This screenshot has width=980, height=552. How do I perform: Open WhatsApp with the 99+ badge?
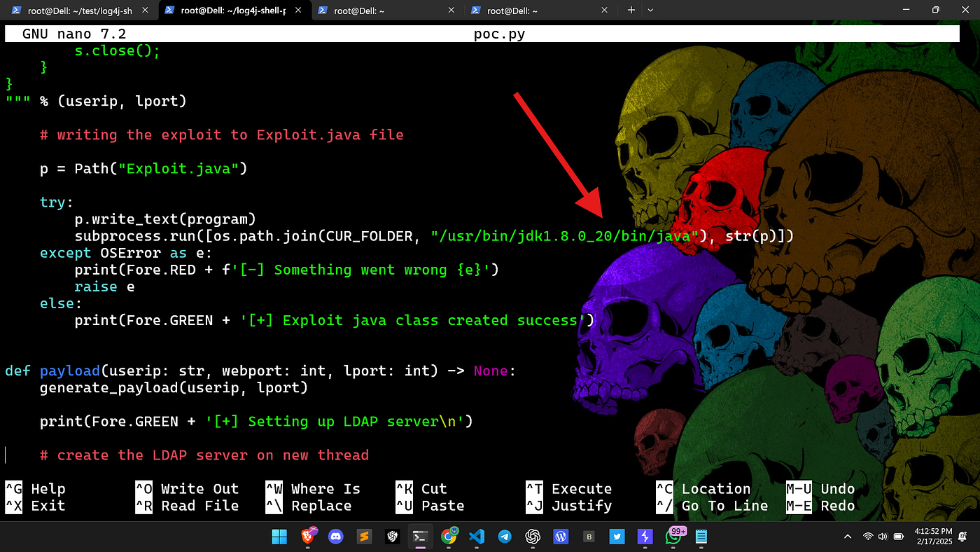(674, 537)
